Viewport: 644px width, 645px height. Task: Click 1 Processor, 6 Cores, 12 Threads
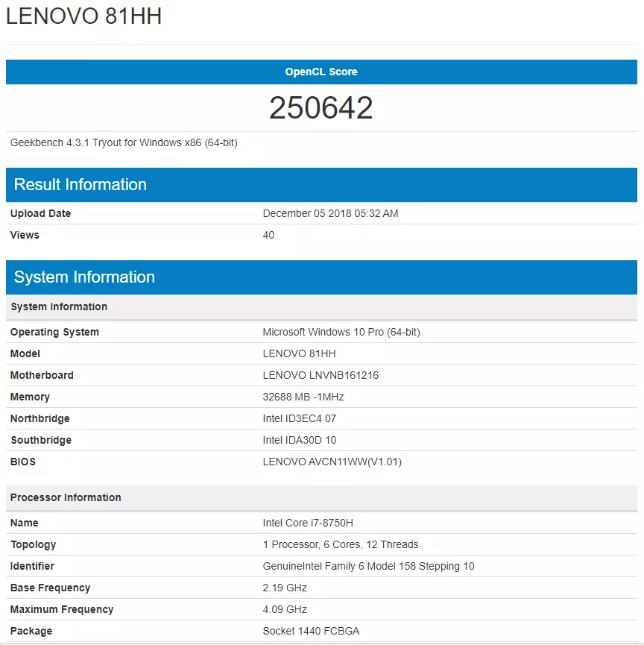click(341, 544)
